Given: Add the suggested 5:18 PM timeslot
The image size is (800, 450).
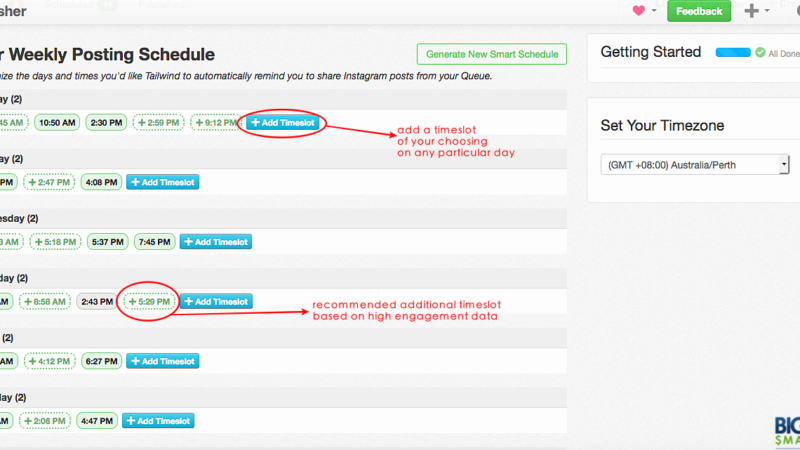Looking at the screenshot, I should [x=57, y=241].
